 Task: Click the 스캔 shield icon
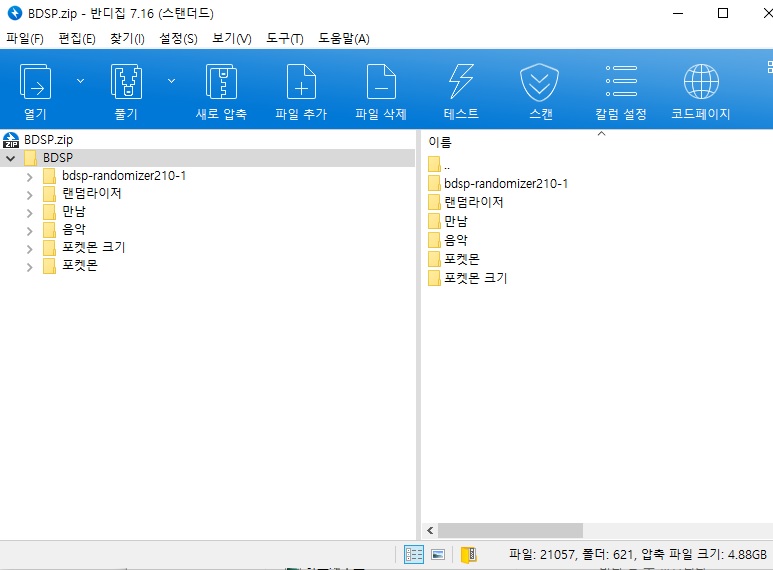(x=539, y=82)
